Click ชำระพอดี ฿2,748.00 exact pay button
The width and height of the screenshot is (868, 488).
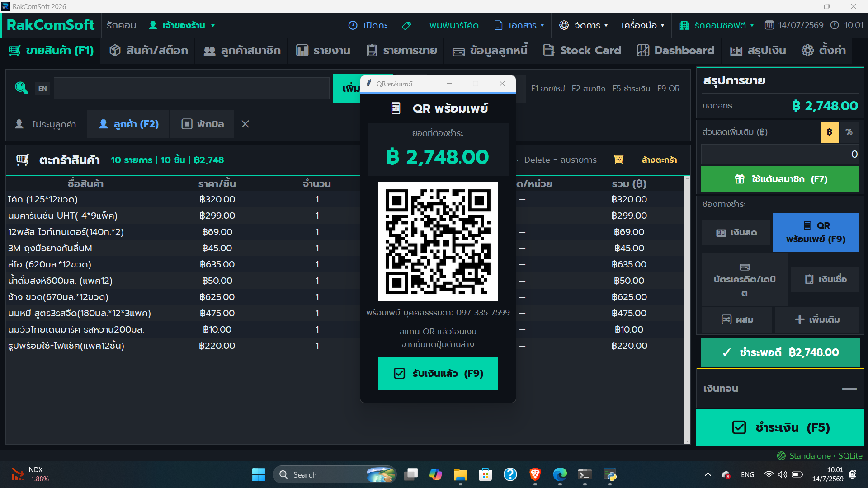(x=780, y=352)
